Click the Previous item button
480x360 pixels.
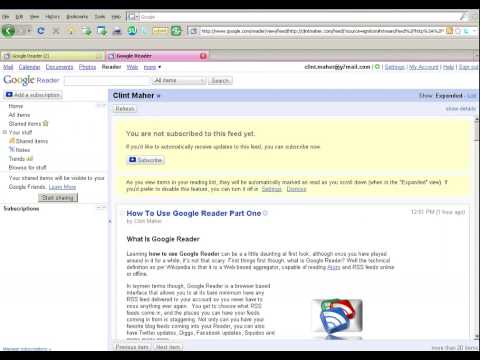point(132,347)
